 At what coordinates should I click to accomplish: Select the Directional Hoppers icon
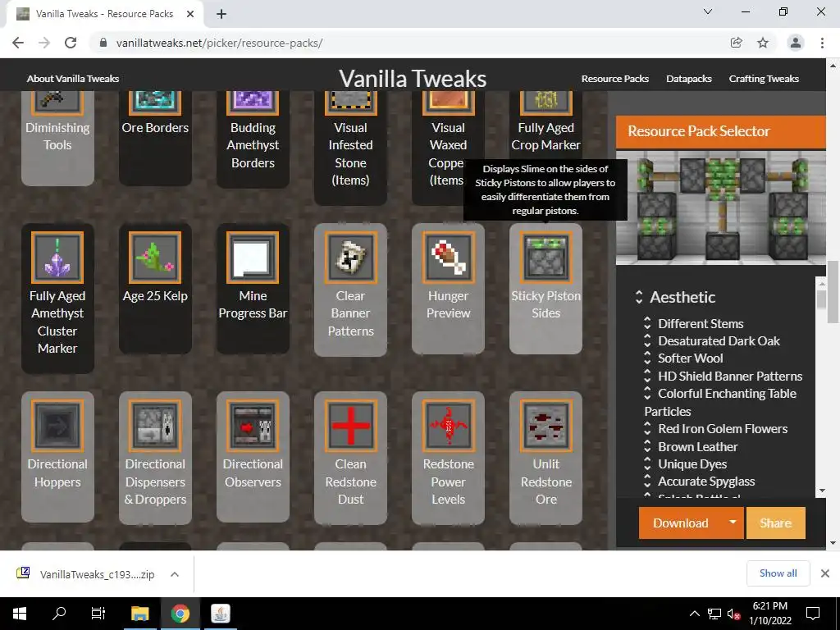pos(57,426)
